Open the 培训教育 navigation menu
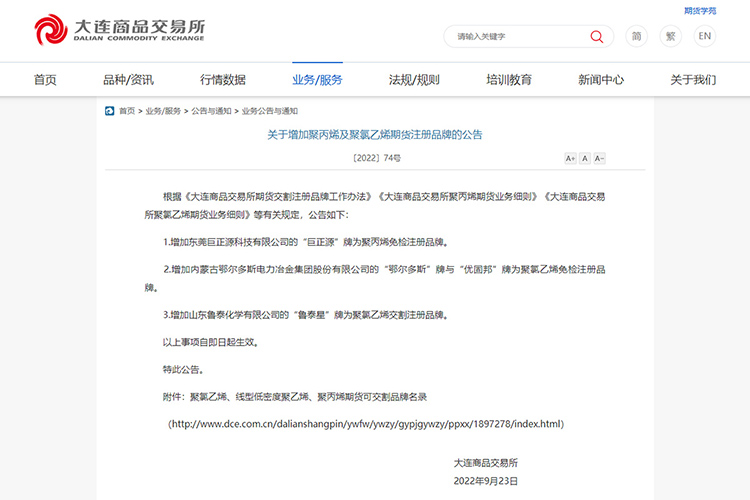Screen dimensions: 750x500 point(509,80)
